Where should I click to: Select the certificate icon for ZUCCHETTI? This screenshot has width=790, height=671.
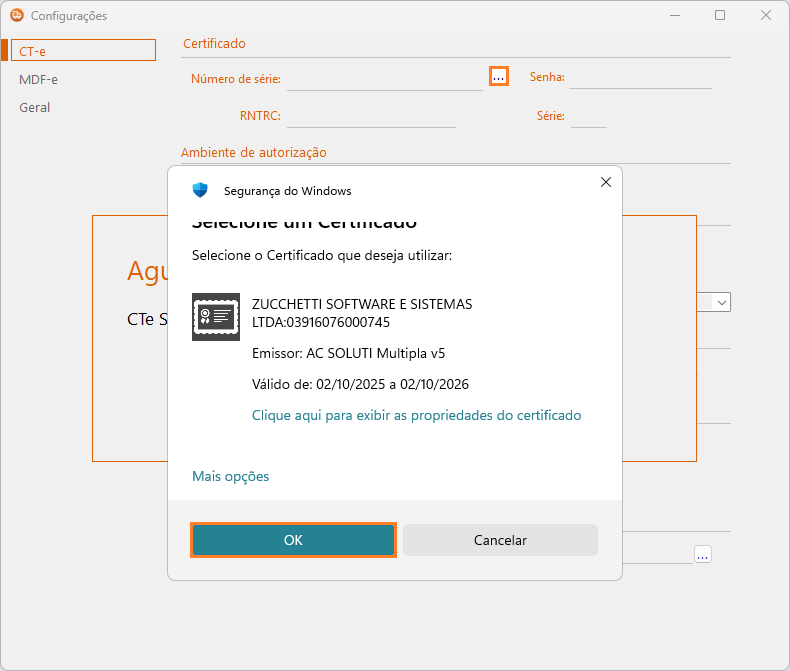coord(216,317)
